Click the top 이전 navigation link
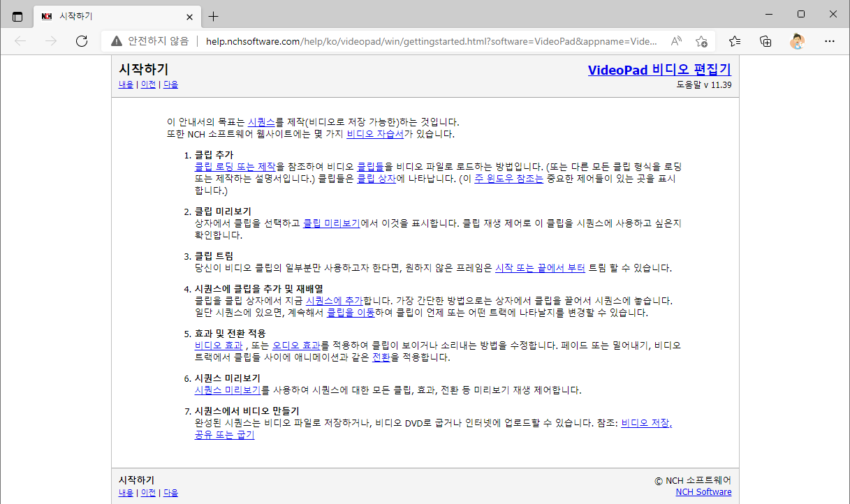850x504 pixels. click(148, 84)
